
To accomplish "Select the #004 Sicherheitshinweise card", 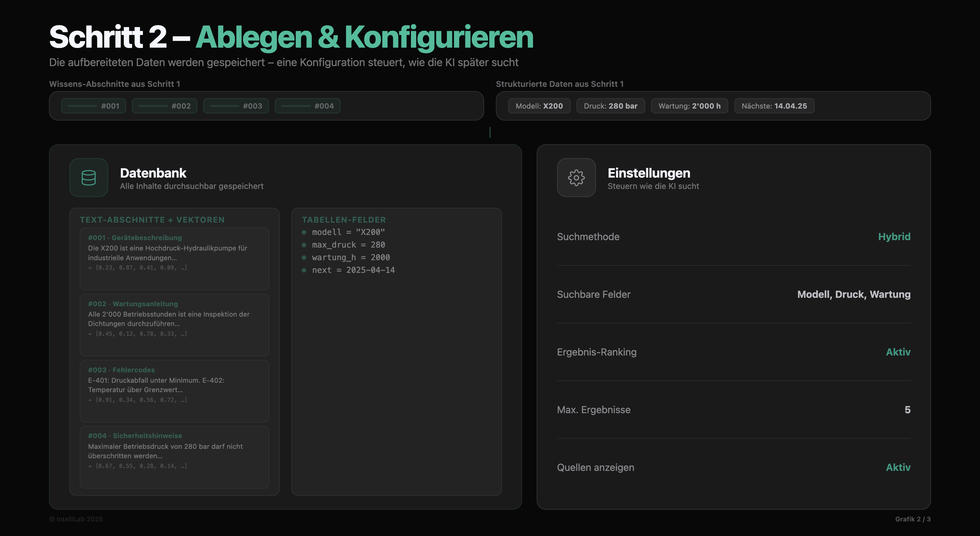I will coord(174,457).
